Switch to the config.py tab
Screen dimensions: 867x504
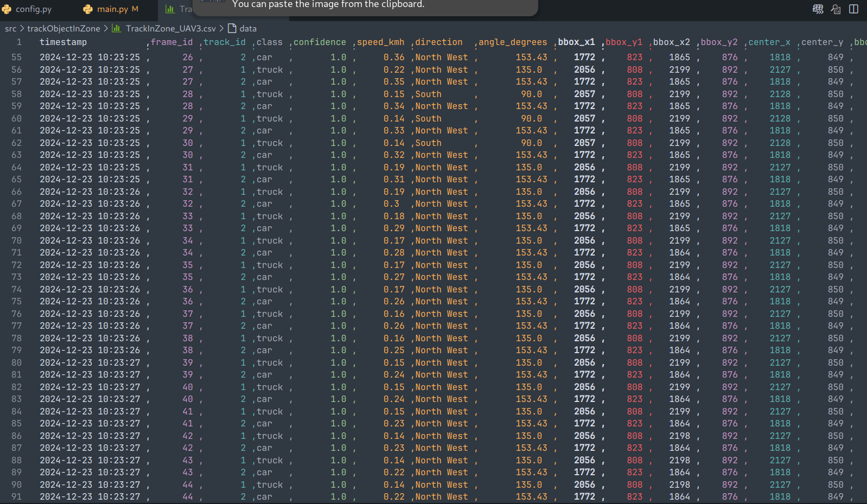(x=34, y=9)
